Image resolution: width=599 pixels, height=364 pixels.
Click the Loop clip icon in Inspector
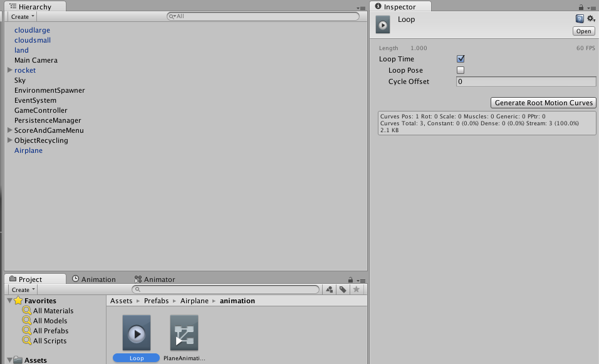pyautogui.click(x=383, y=25)
